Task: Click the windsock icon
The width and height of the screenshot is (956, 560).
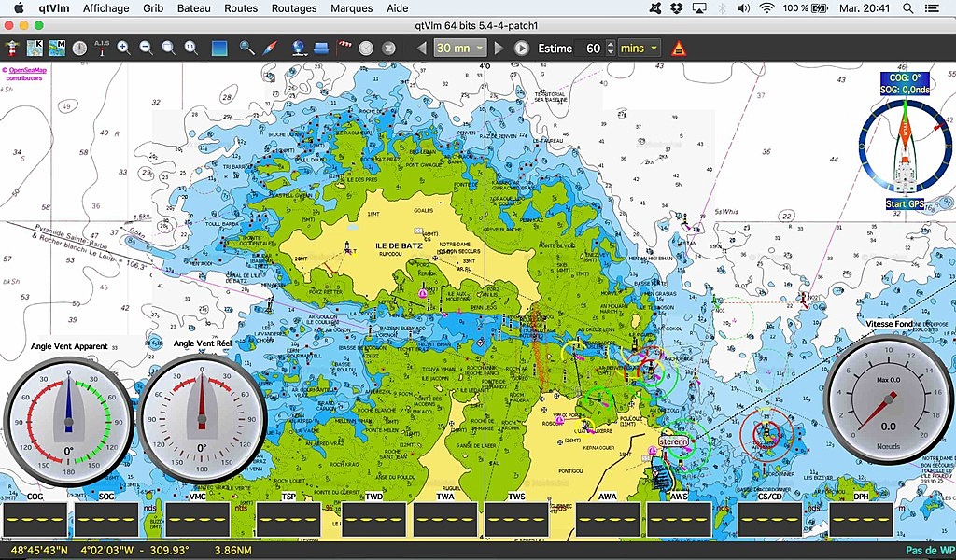Action: 344,49
